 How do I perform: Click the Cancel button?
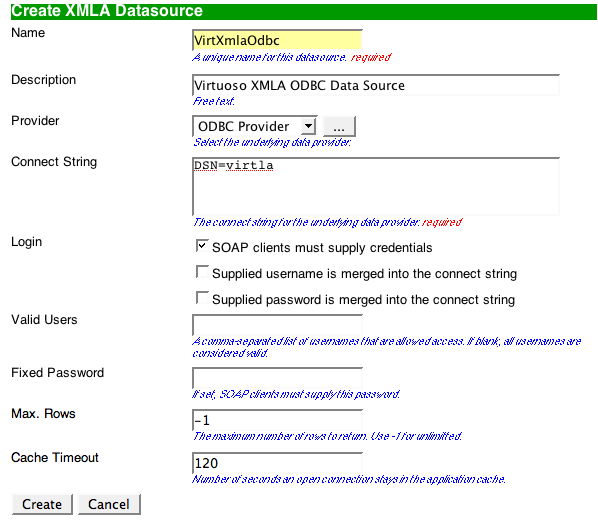coord(109,504)
